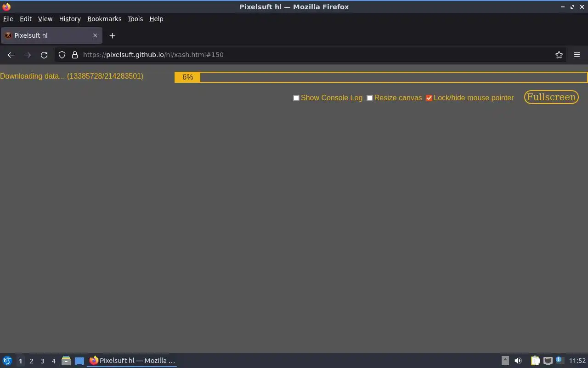This screenshot has height=368, width=588.
Task: Uncheck Lock/hide mouse pointer
Action: (429, 98)
